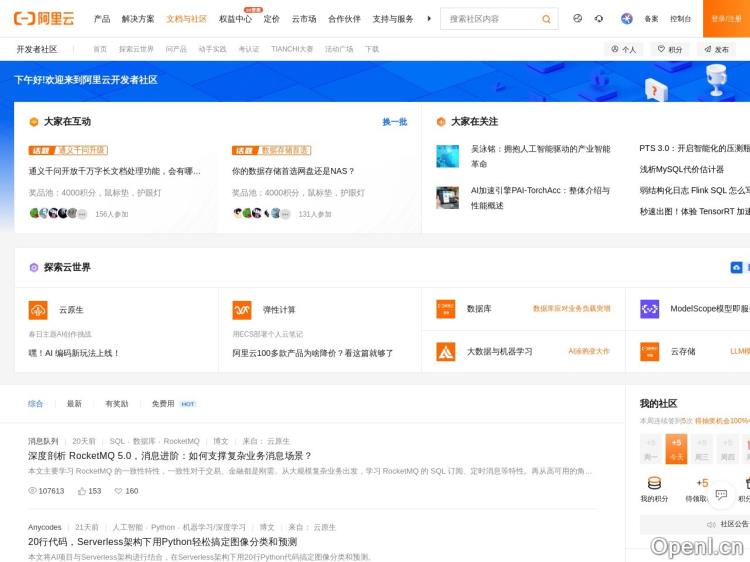The image size is (750, 562).
Task: Open the round blue avatar icon in header
Action: (x=627, y=19)
